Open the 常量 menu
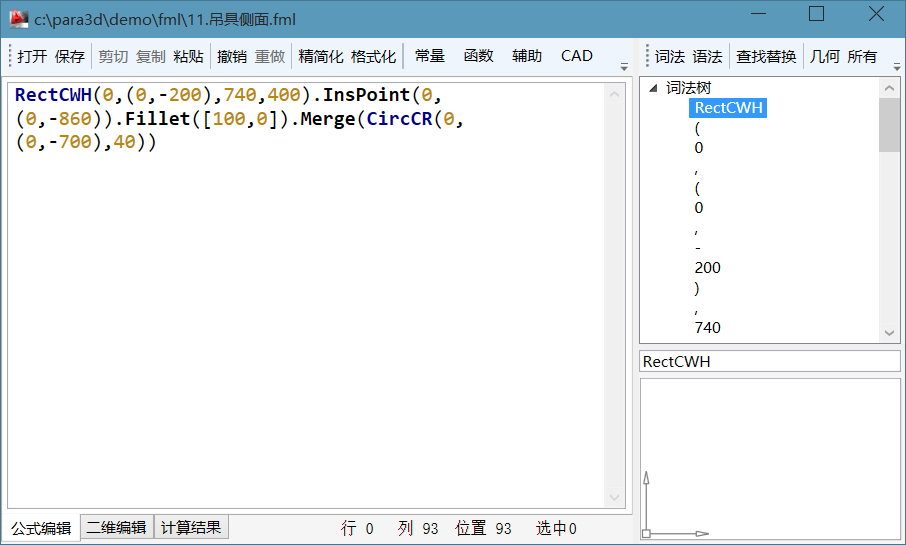The height and width of the screenshot is (545, 906). (430, 55)
